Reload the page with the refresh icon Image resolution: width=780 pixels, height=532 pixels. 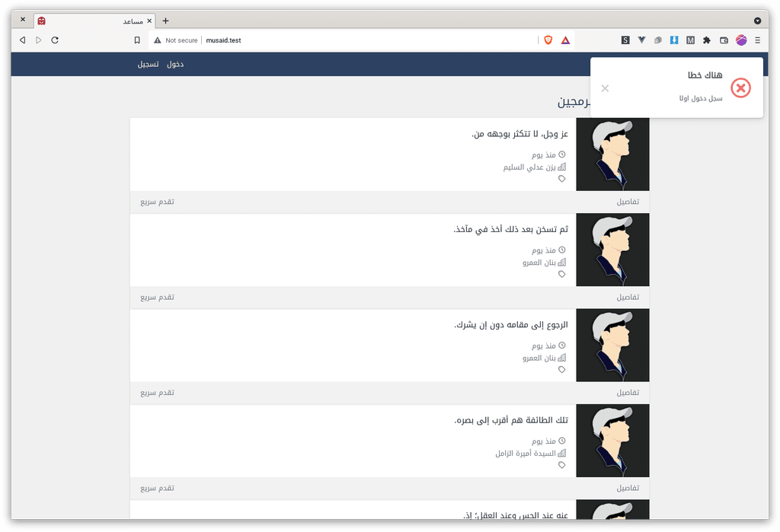(x=55, y=40)
